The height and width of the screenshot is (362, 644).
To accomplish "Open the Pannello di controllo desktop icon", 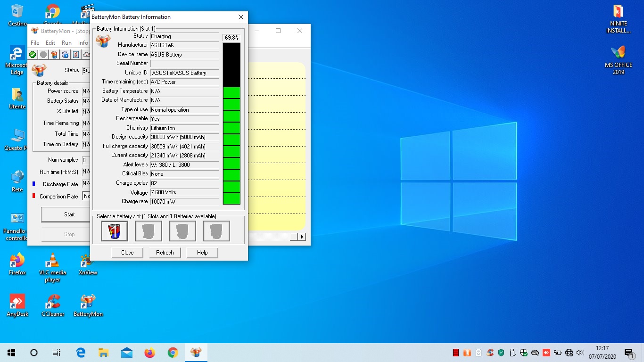I will 16,226.
